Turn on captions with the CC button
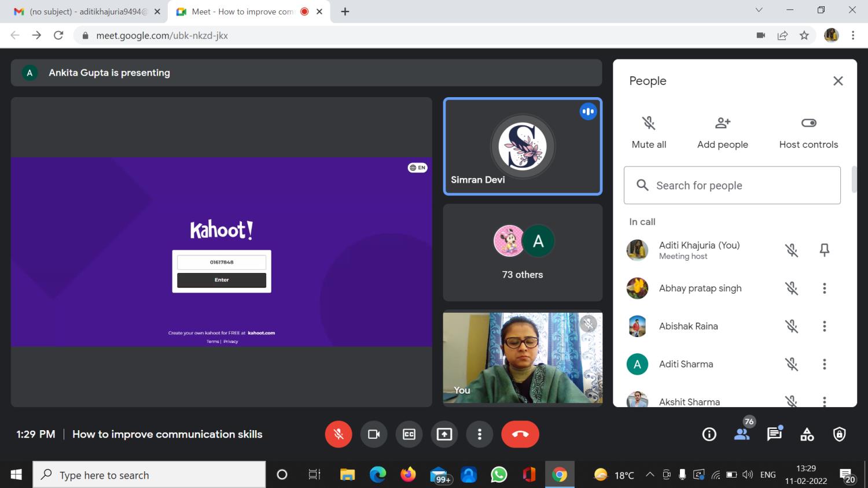This screenshot has width=868, height=488. [409, 434]
